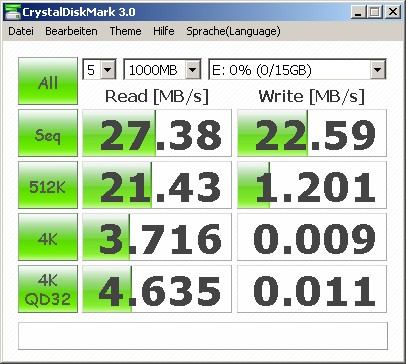
Task: Click the 4K write result 0.009
Action: (312, 237)
